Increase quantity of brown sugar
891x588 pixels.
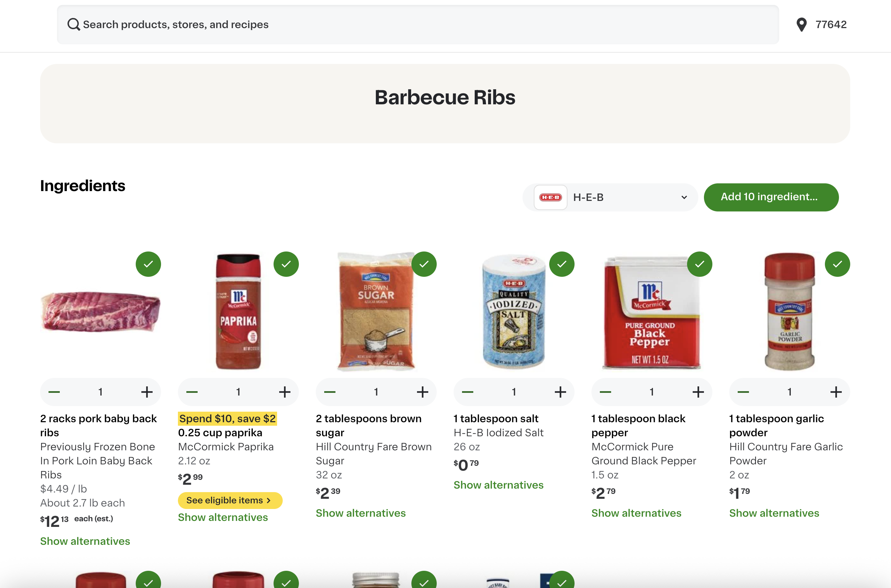click(422, 392)
